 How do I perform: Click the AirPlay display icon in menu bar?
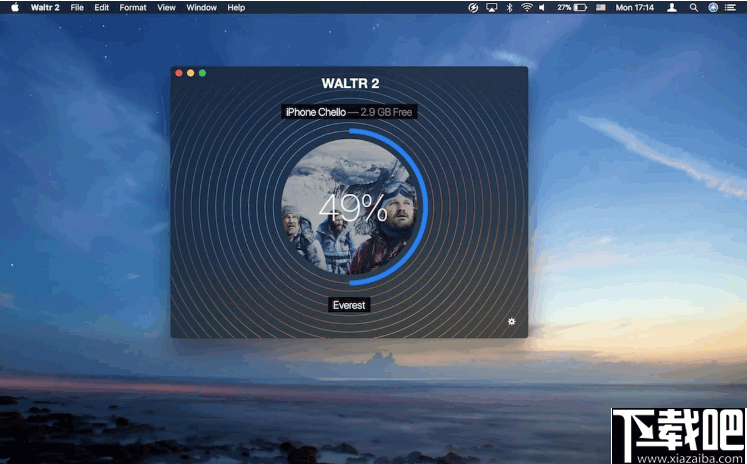[491, 7]
